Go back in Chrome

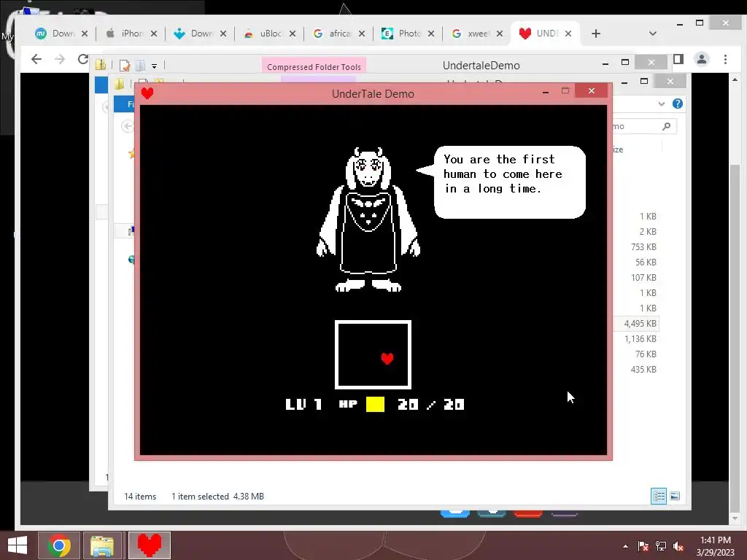[x=36, y=59]
